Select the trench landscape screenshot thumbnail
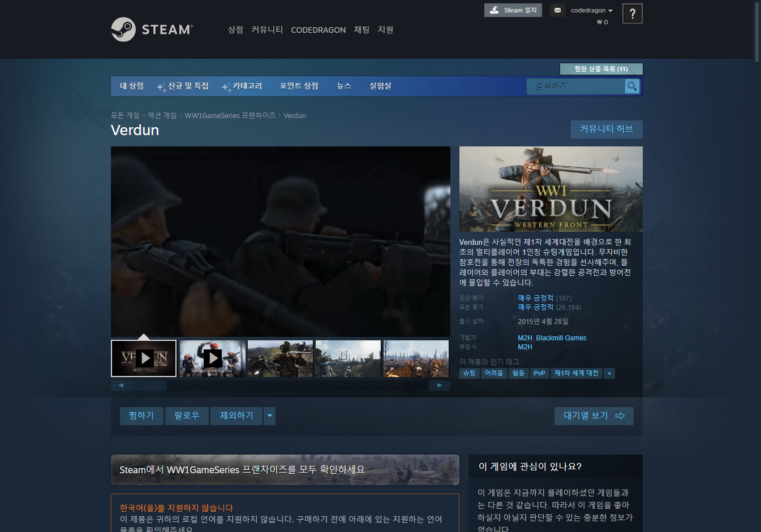 pos(348,358)
